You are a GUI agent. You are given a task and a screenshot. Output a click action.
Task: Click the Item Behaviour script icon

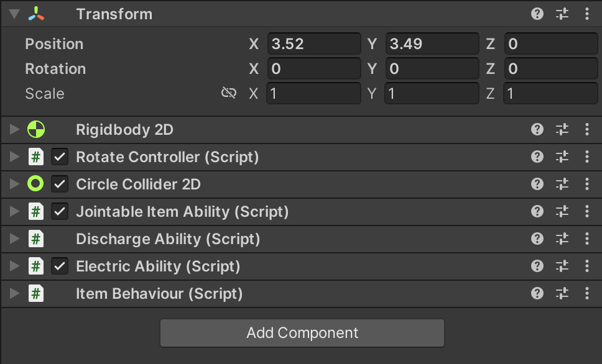point(36,294)
